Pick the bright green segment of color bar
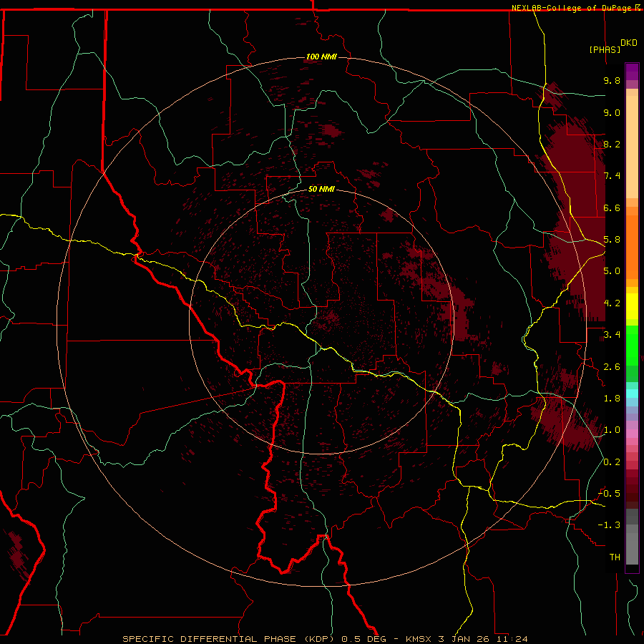The image size is (644, 644). pos(632,345)
